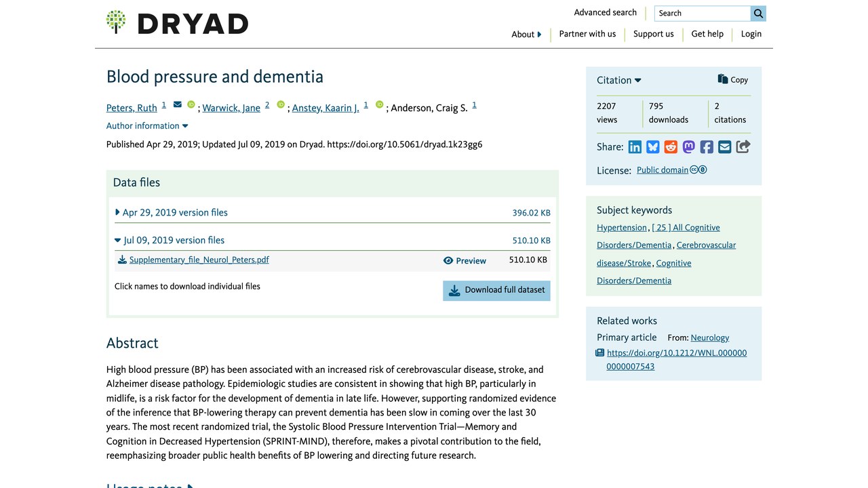This screenshot has width=868, height=488.
Task: Download full dataset
Action: 496,290
